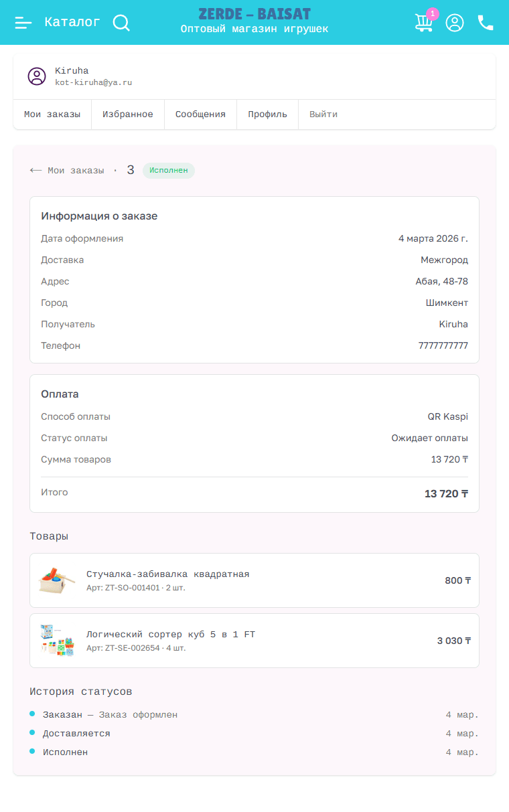Open the hamburger menu icon
Viewport: 509px width, 812px height.
[x=23, y=23]
